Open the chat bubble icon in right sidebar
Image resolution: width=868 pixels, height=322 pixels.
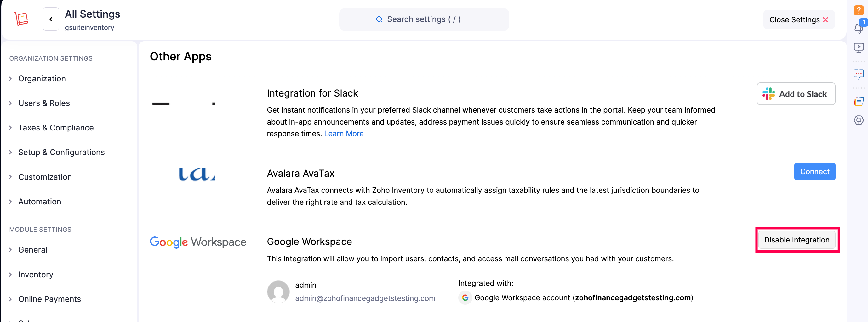click(x=858, y=74)
